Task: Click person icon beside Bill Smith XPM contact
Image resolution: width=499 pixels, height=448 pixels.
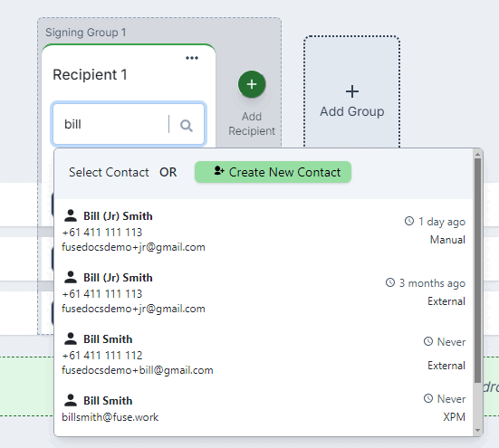Action: point(71,400)
